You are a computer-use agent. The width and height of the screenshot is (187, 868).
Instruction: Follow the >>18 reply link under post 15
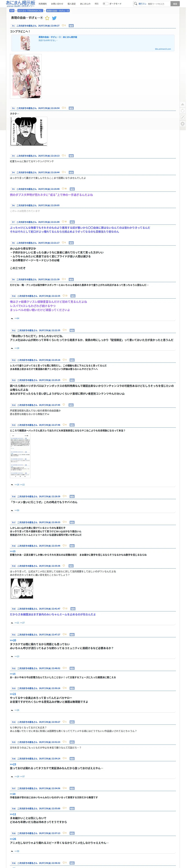(17, 484)
